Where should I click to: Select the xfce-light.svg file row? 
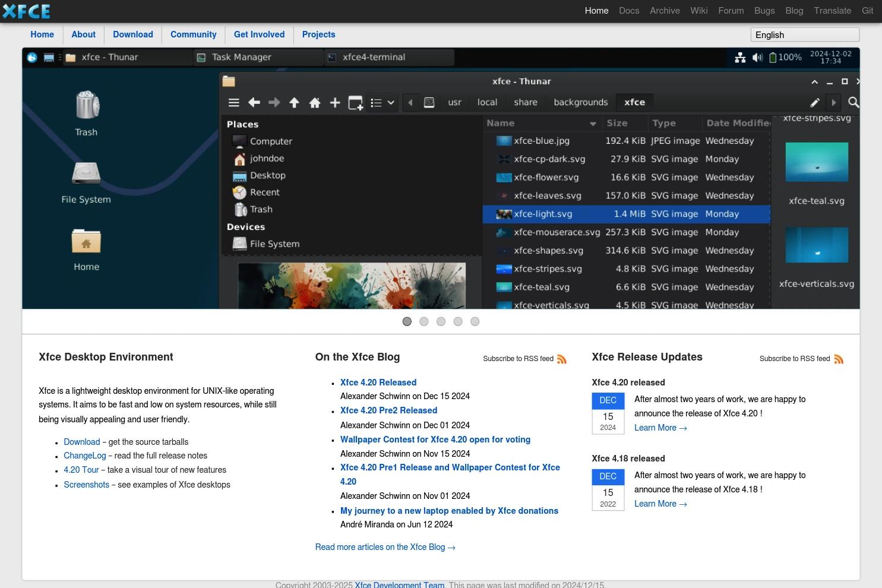click(x=627, y=214)
